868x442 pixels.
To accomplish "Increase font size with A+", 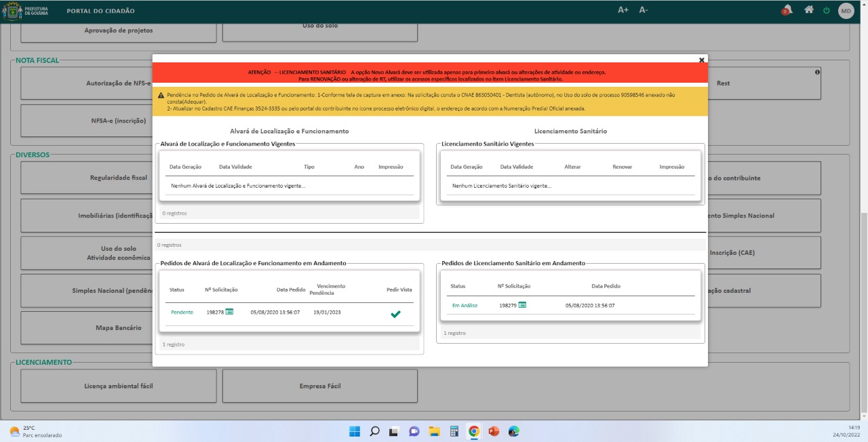I will click(x=623, y=10).
